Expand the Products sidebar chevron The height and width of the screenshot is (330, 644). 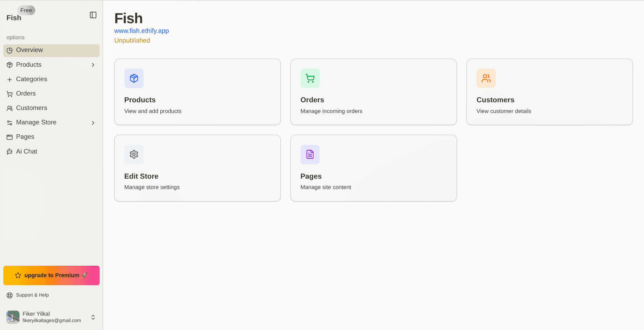tap(93, 65)
